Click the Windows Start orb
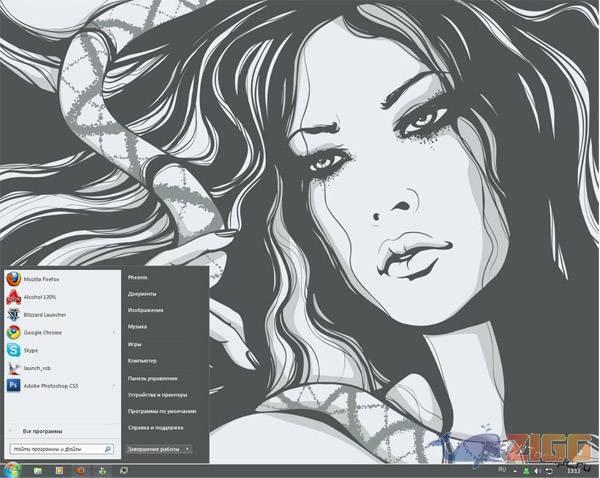The height and width of the screenshot is (478, 600). pyautogui.click(x=11, y=469)
